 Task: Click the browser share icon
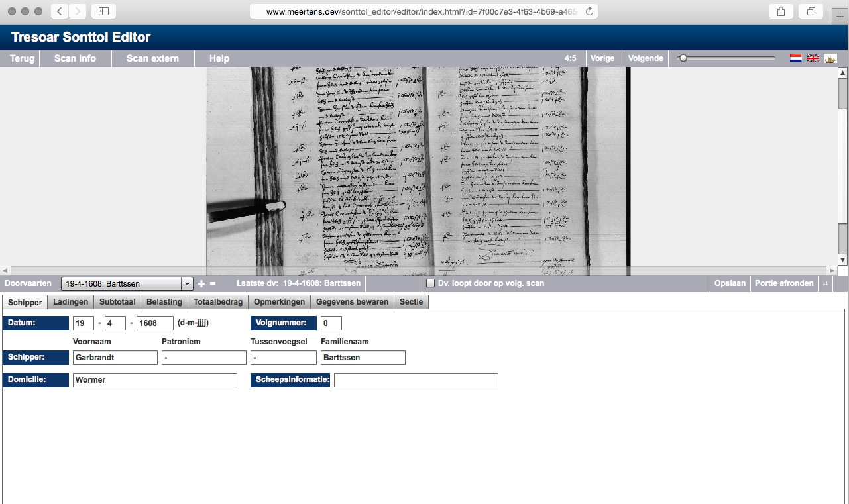click(781, 11)
